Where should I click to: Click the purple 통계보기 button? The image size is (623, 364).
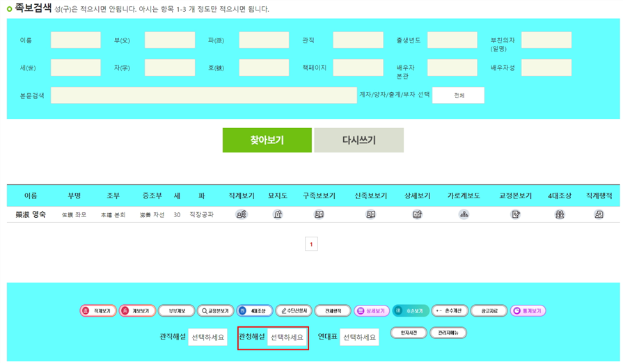click(x=528, y=310)
